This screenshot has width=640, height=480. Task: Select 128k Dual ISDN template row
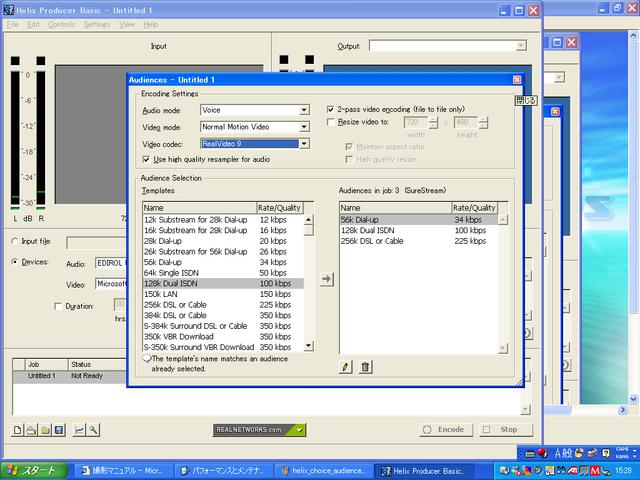coord(223,283)
